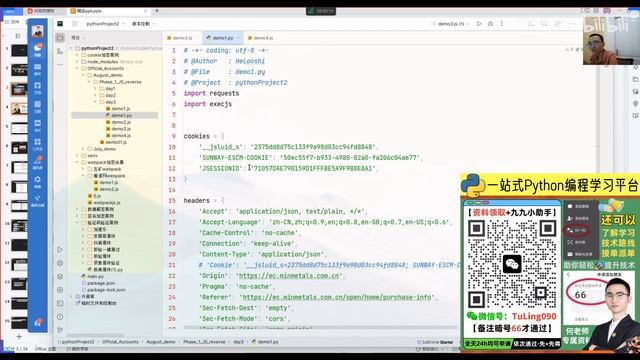Close the demo1.py editor tab
Screen dimensions: 640x360
click(238, 38)
